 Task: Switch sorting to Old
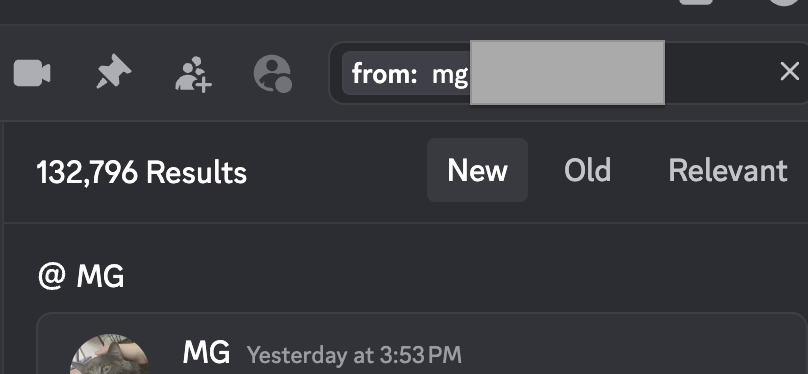click(x=587, y=170)
